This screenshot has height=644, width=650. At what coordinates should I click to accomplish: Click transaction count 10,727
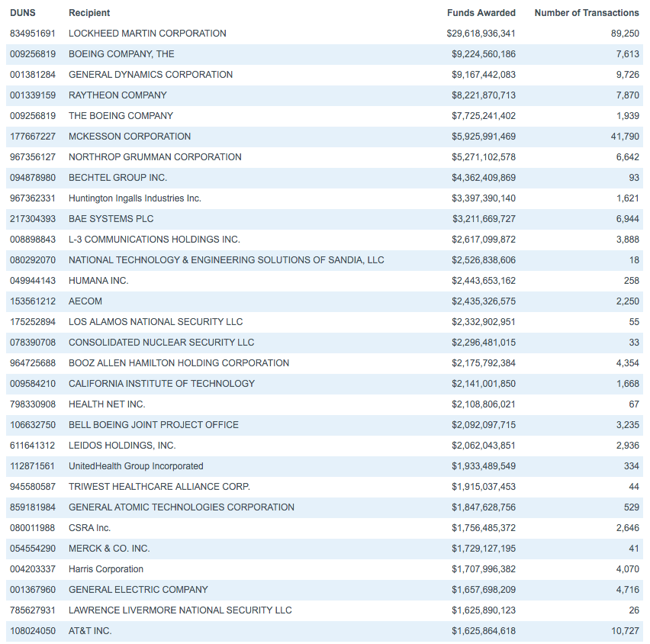[x=625, y=631]
